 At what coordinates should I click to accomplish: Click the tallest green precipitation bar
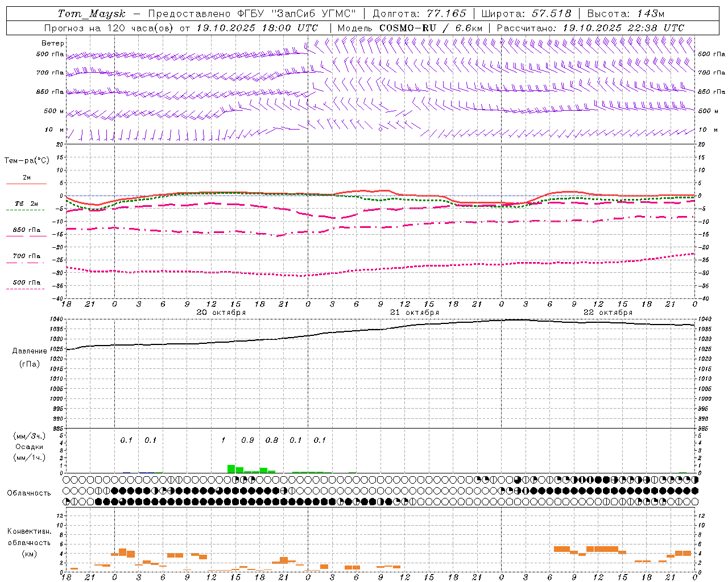tap(231, 469)
